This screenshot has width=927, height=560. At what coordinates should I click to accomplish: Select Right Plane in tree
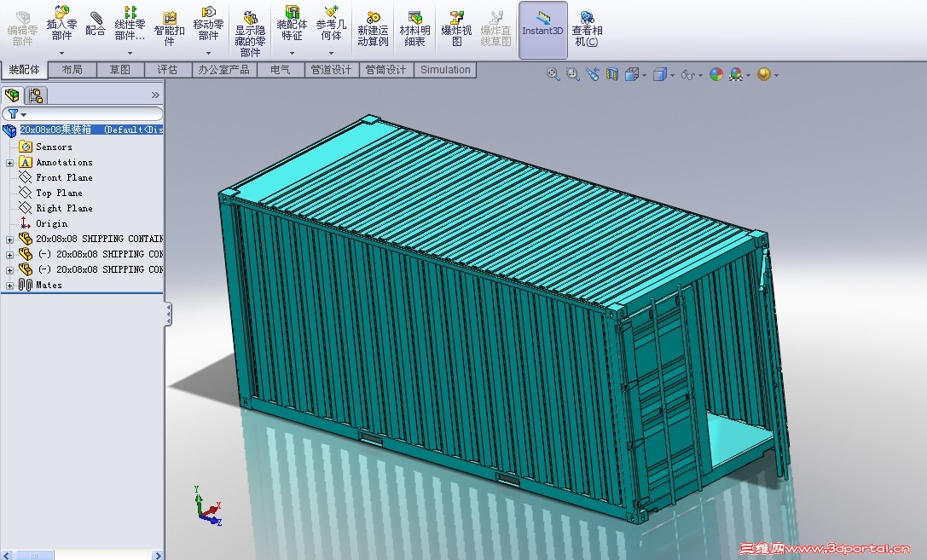(64, 208)
